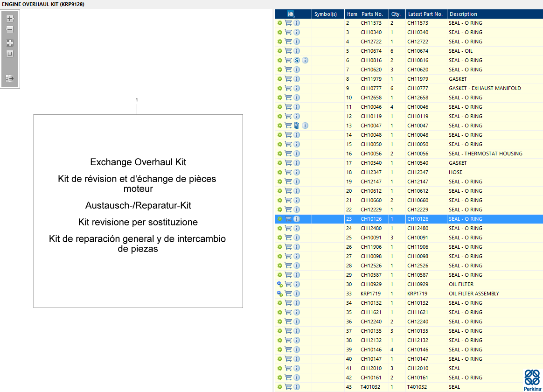The image size is (543, 392).
Task: Open info icon for item 13 CH10047
Action: (305, 126)
